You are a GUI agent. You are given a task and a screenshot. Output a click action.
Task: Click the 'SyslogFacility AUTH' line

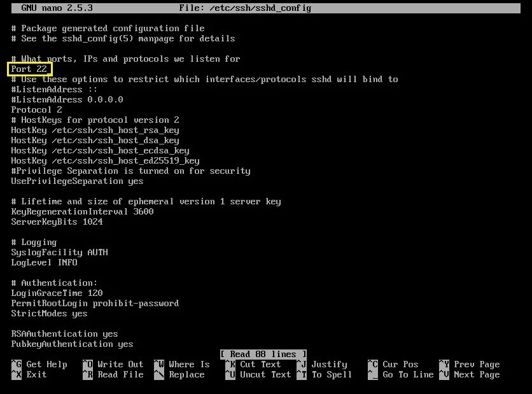(59, 253)
